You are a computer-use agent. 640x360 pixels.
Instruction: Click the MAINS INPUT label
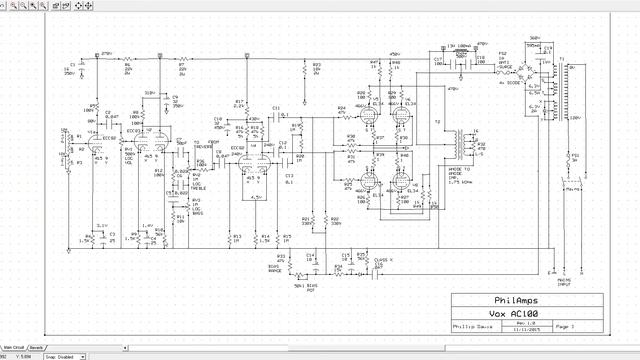pyautogui.click(x=564, y=282)
